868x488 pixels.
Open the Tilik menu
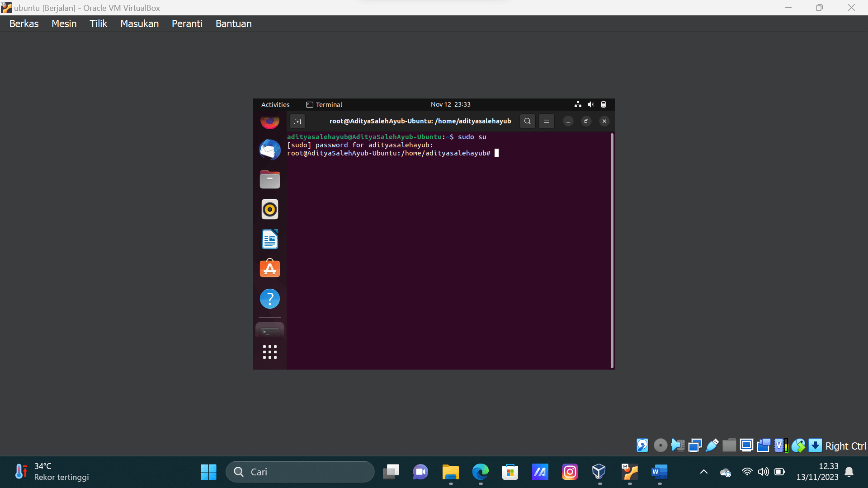pyautogui.click(x=98, y=23)
